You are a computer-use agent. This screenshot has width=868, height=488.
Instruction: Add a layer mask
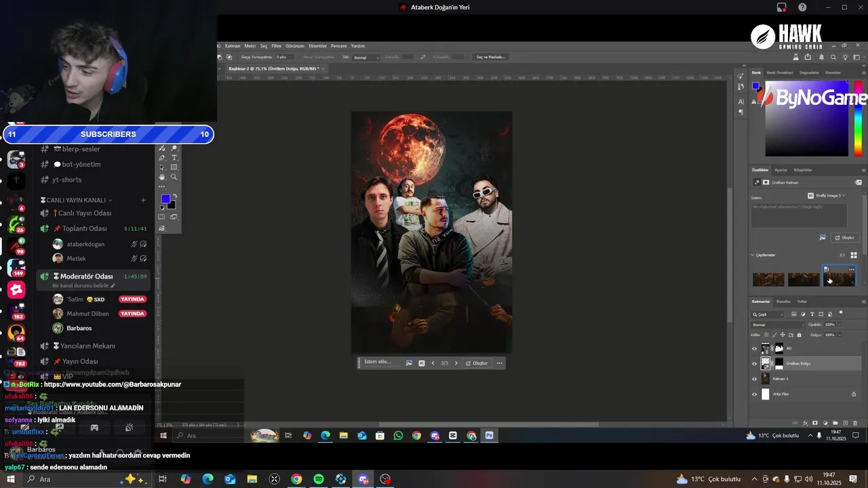(x=815, y=423)
